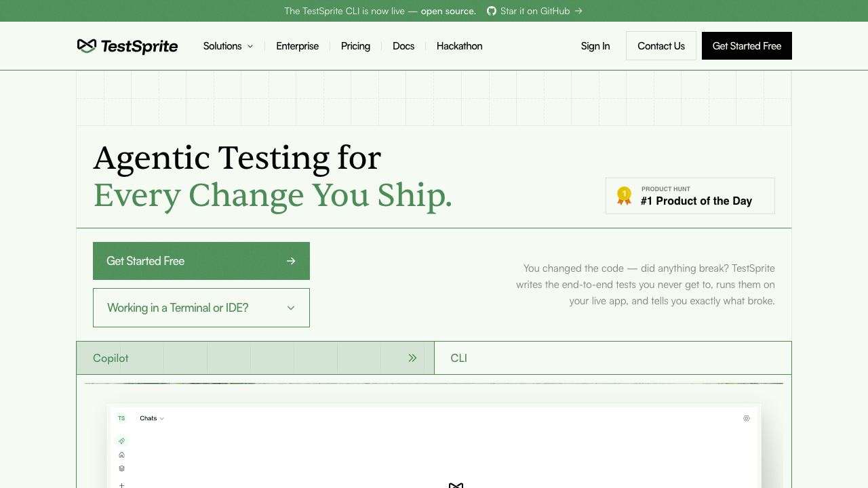The width and height of the screenshot is (868, 488).
Task: Click the black Get Started Free button
Action: pos(747,46)
